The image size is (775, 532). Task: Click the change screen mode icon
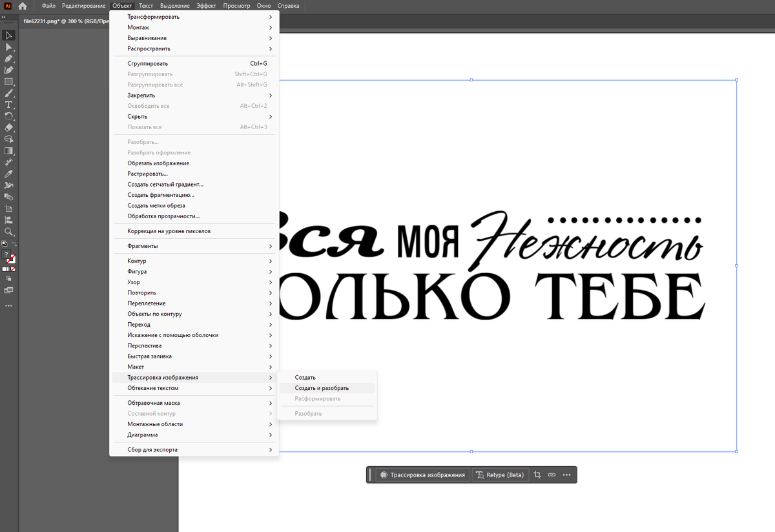[x=8, y=290]
